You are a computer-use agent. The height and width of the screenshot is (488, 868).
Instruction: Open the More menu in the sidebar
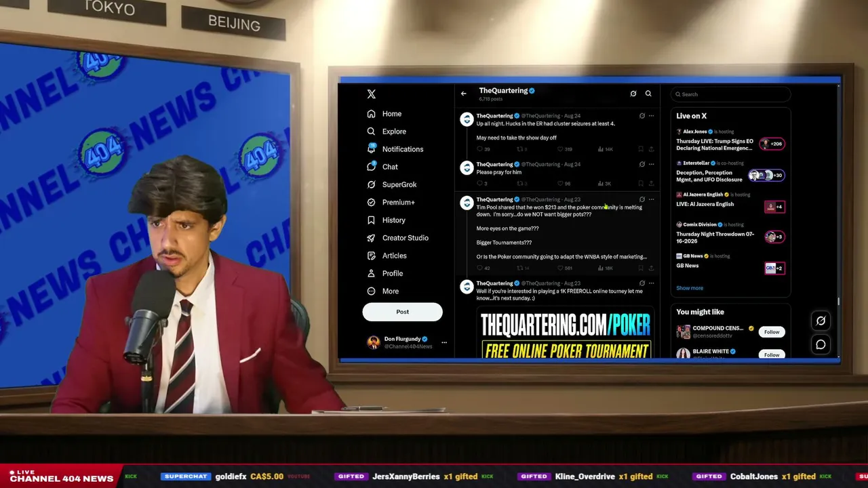point(384,291)
